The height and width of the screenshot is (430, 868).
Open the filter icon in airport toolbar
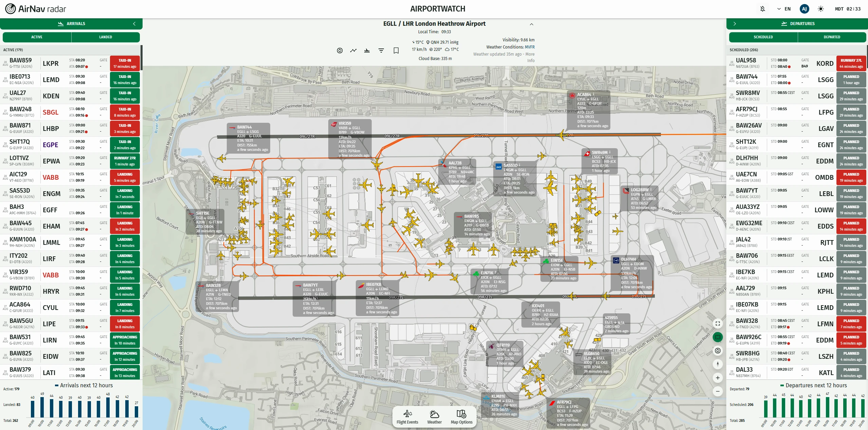[381, 51]
